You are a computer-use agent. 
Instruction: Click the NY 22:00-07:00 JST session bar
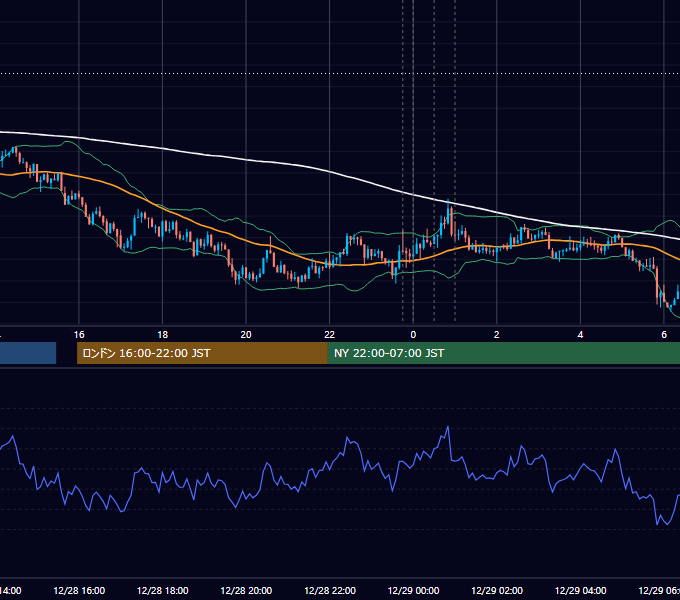click(x=503, y=353)
